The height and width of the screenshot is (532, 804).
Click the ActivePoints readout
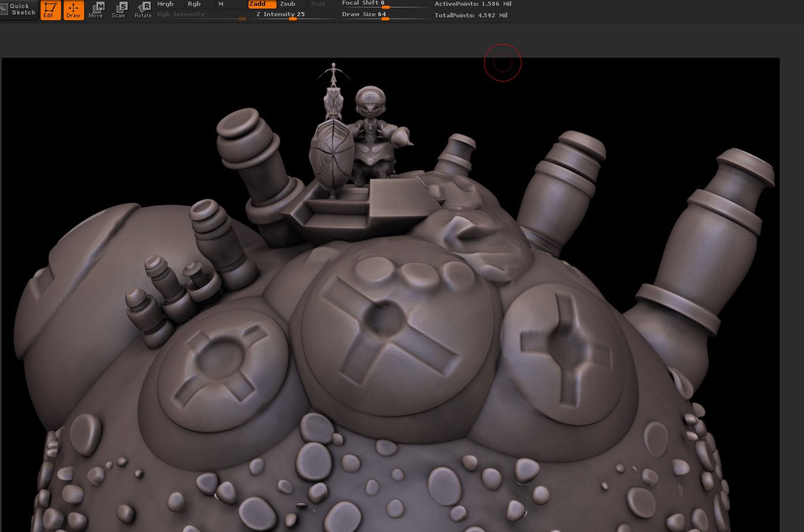tap(473, 4)
